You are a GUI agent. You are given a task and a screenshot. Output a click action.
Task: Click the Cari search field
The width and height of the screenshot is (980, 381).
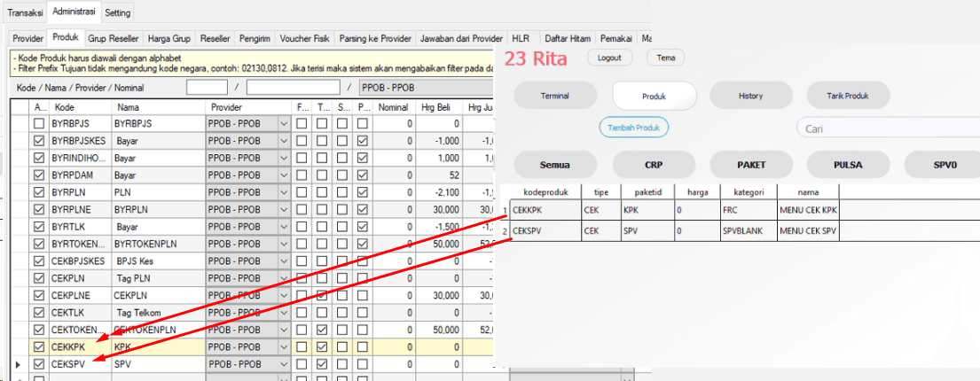tap(888, 128)
